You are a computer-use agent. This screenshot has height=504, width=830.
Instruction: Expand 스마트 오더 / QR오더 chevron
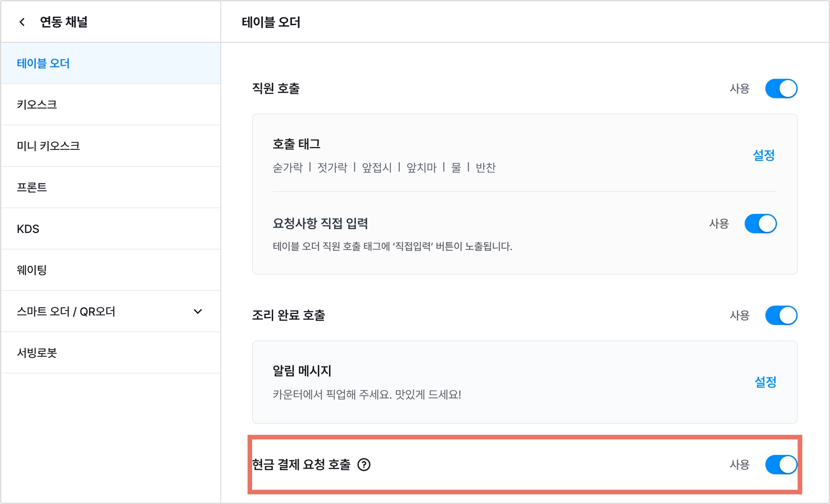click(198, 311)
